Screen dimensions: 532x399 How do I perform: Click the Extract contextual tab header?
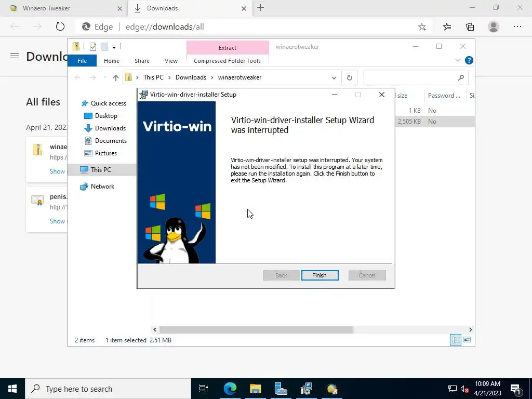[x=228, y=48]
